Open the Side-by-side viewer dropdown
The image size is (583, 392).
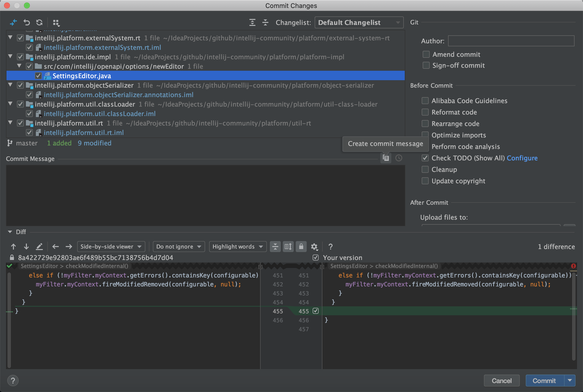pos(111,247)
